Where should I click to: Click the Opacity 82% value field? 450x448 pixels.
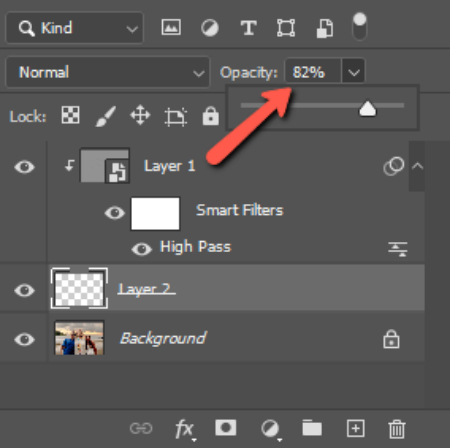[313, 71]
